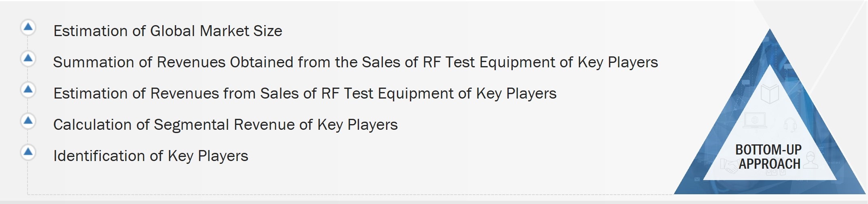Select the Estimation of Global Market Size text

click(168, 31)
